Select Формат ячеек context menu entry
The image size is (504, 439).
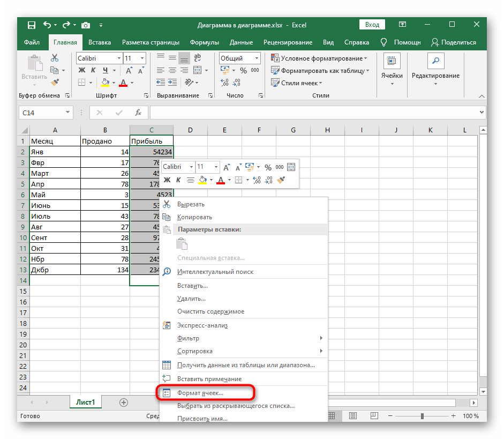click(244, 393)
